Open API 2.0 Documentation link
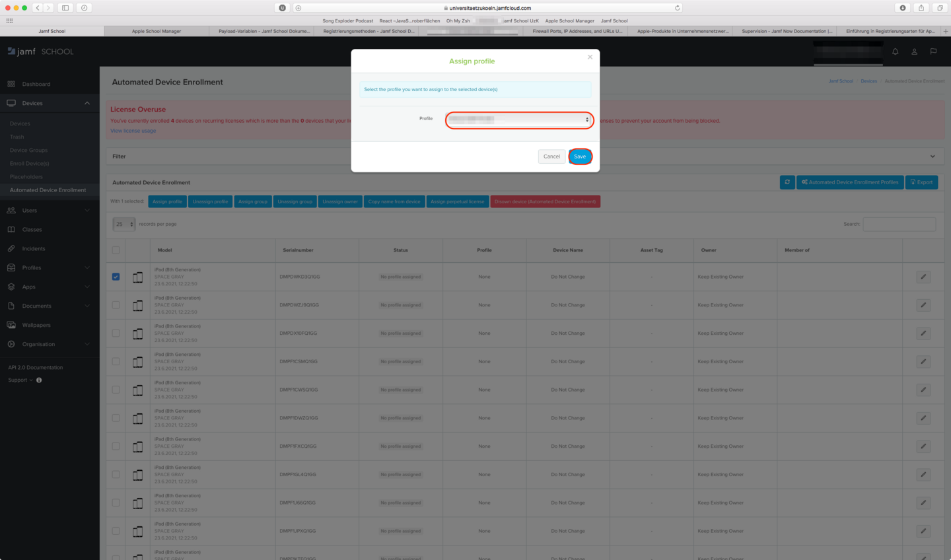The width and height of the screenshot is (951, 560). [36, 367]
